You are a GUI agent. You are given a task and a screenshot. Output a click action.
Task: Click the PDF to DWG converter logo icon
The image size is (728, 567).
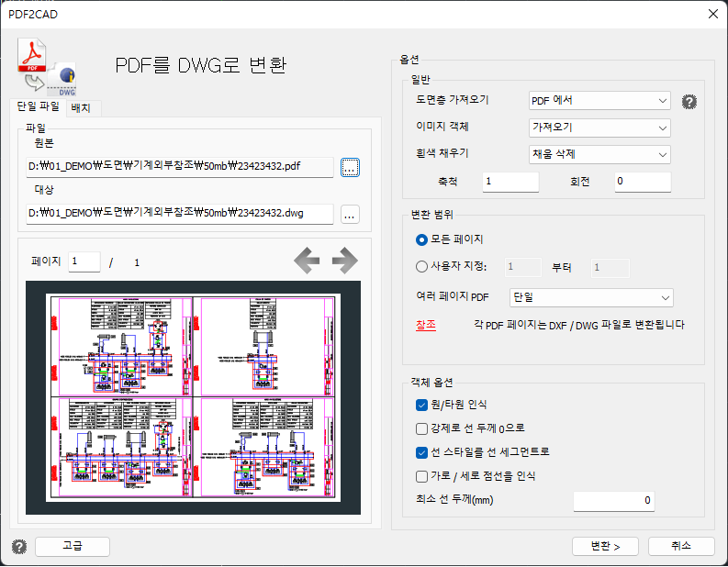pos(47,67)
